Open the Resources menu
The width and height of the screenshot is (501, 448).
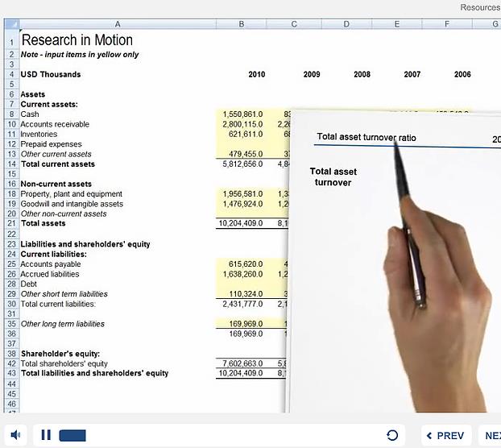point(480,7)
